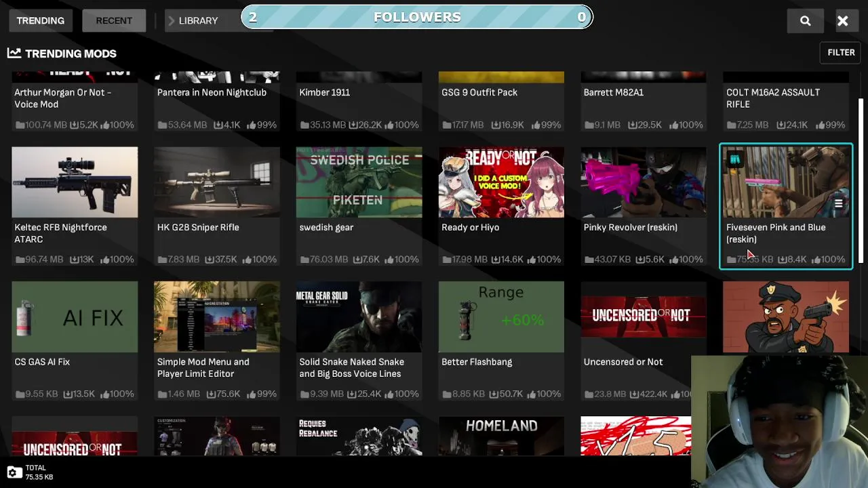The width and height of the screenshot is (868, 488).
Task: Select the 'GSG 9 Outfit Pack' title
Action: pos(479,92)
